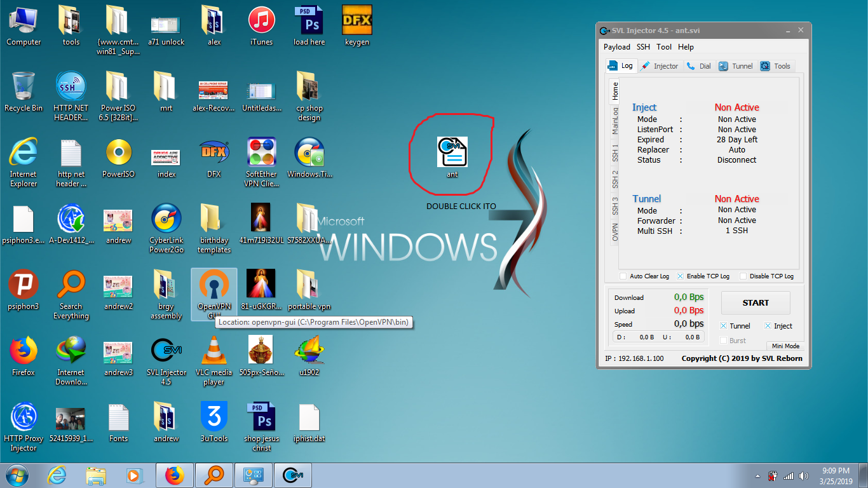868x488 pixels.
Task: Toggle the Auto Clear Log checkbox
Action: point(623,276)
